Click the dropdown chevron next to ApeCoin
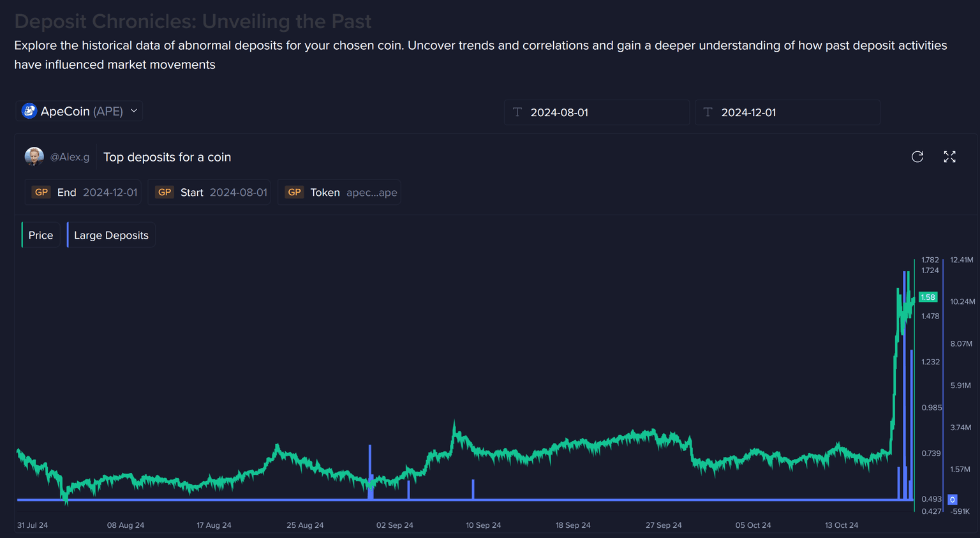 (134, 111)
